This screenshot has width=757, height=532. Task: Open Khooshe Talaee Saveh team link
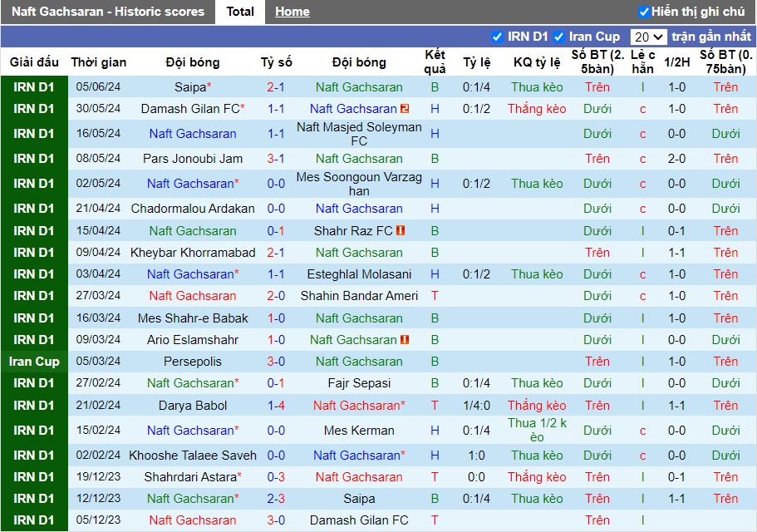[x=193, y=456]
